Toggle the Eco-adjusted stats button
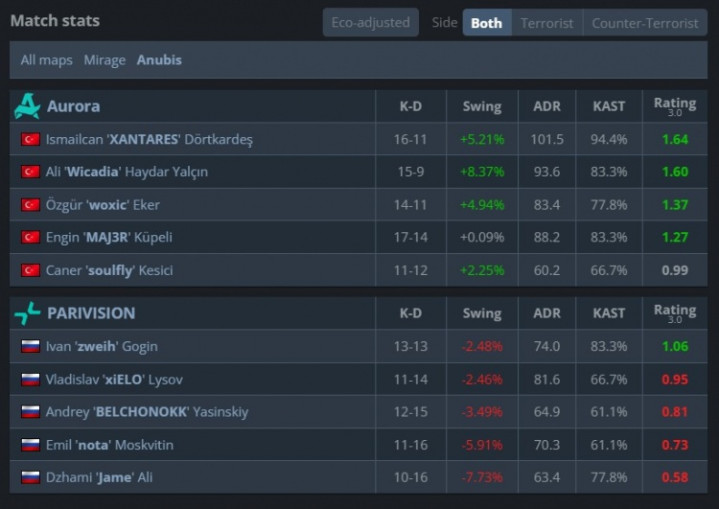This screenshot has height=509, width=719. coord(371,22)
